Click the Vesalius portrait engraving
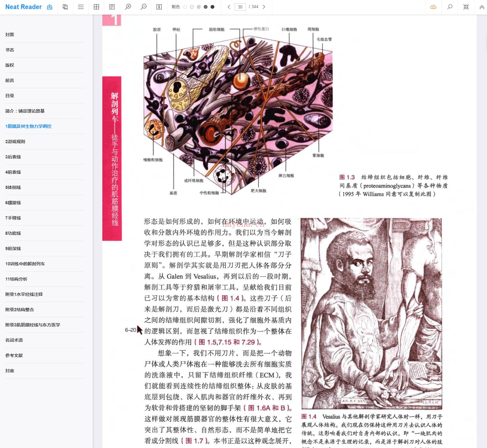This screenshot has width=487, height=448. tap(372, 313)
